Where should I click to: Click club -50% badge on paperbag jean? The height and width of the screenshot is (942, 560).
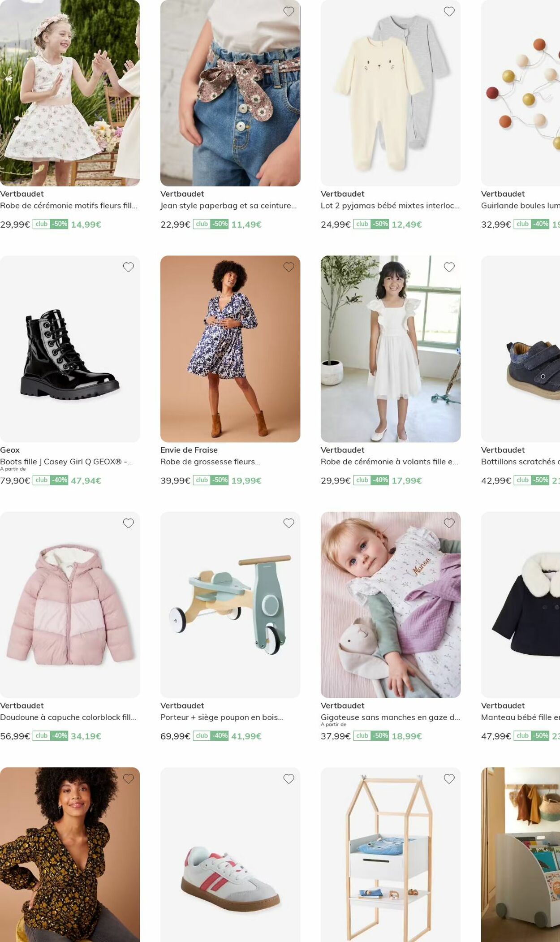(211, 224)
